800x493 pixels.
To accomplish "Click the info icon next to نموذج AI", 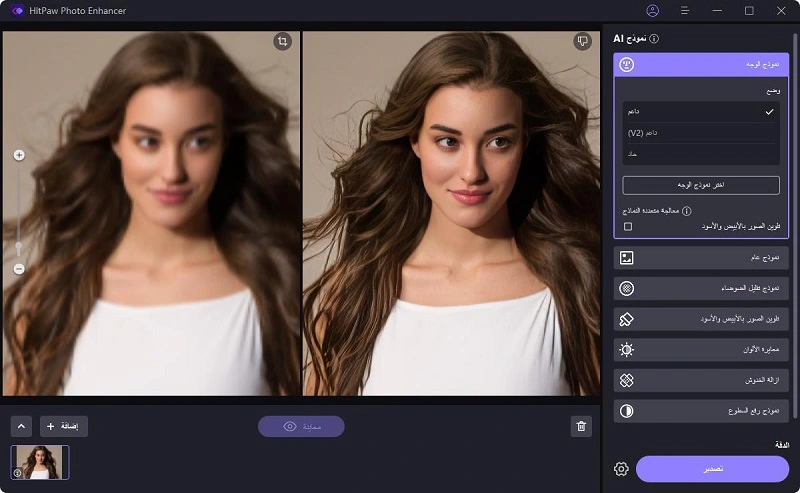I will coord(654,39).
